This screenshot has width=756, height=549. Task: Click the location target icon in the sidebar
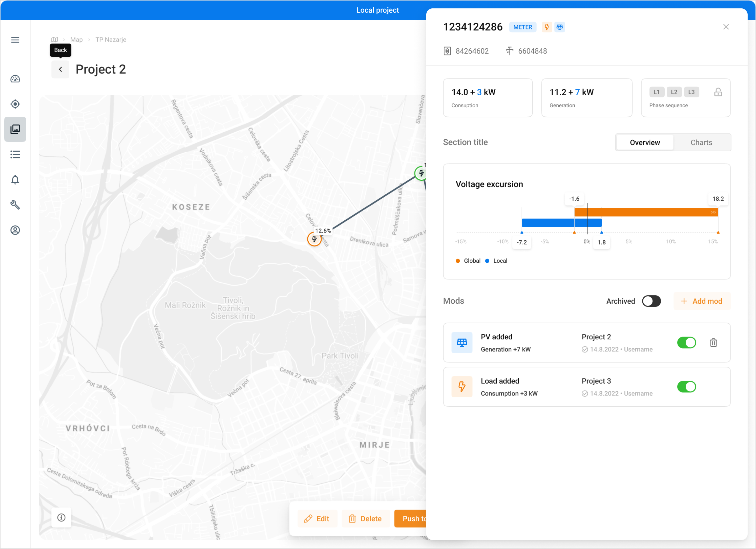pos(15,104)
